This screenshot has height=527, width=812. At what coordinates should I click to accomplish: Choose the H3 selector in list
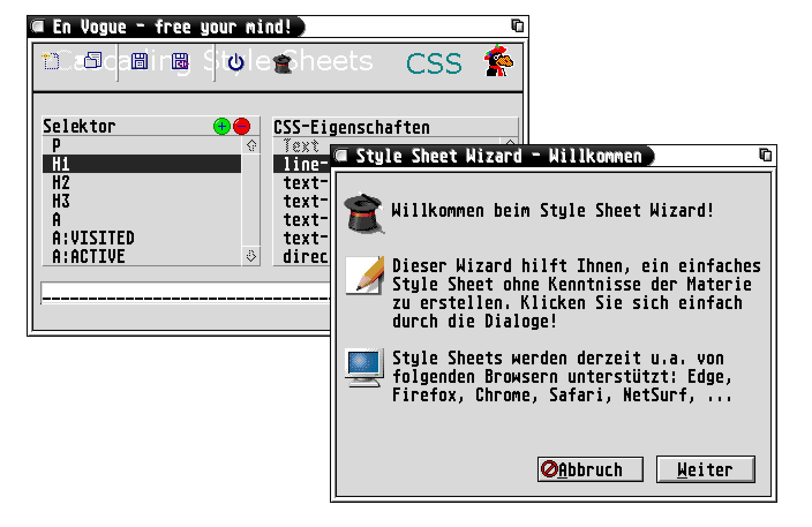[142, 201]
